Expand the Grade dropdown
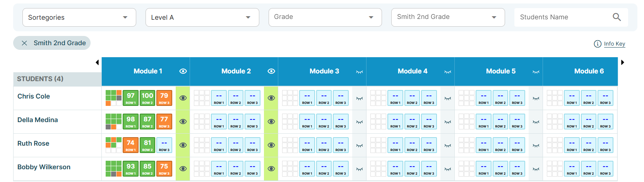The height and width of the screenshot is (182, 644). coord(325,17)
